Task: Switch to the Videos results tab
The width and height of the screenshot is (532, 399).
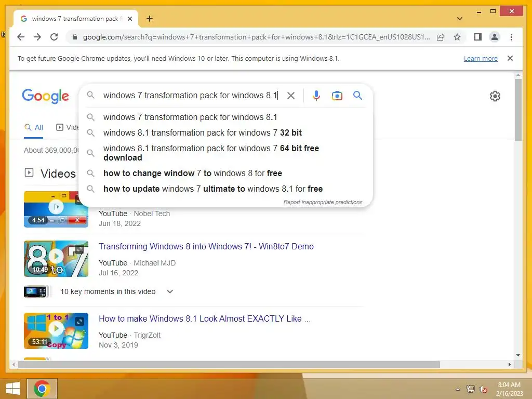Action: pos(67,128)
